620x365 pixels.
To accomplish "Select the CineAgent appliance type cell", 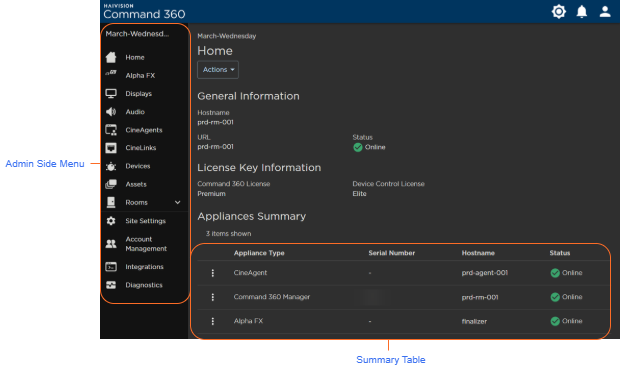I will pyautogui.click(x=250, y=273).
